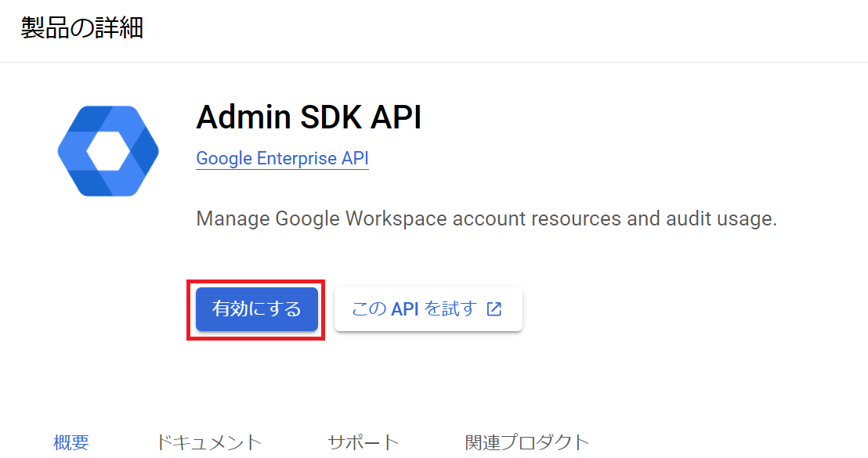Click the phrase audit usage in the description
Viewport: 868px width, 458px height.
click(722, 218)
